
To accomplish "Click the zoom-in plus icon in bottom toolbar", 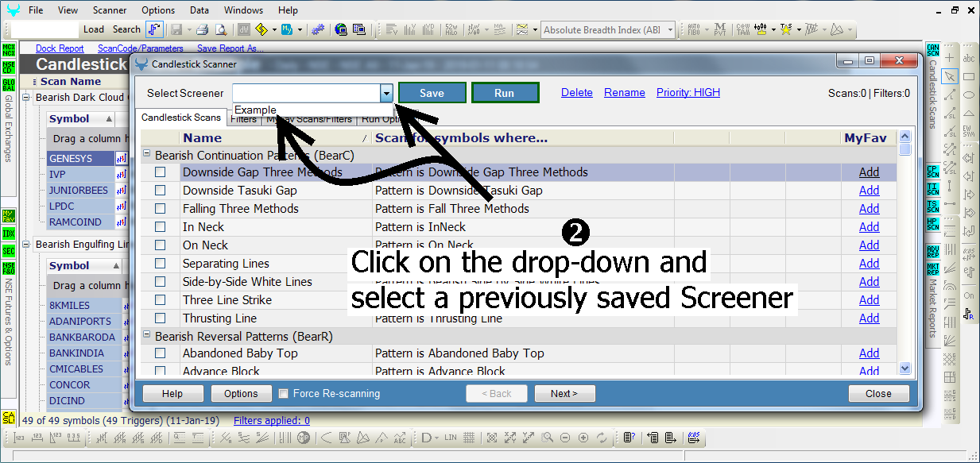I will coord(583,438).
